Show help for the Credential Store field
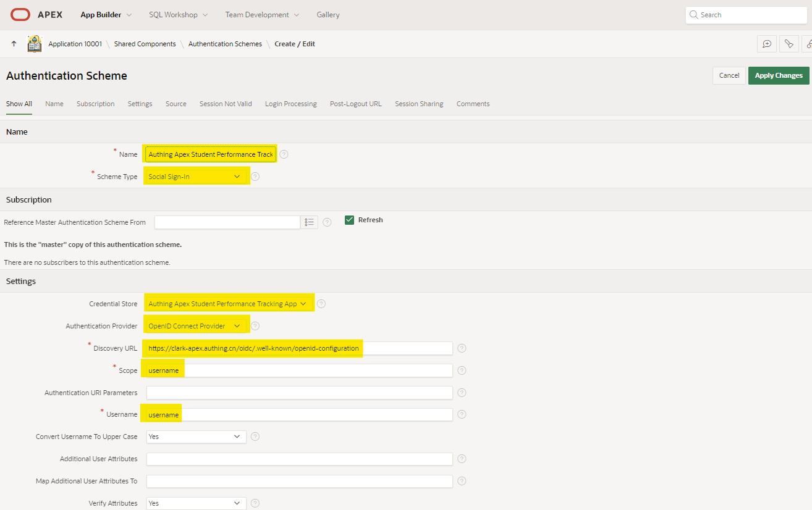812x510 pixels. pyautogui.click(x=321, y=304)
